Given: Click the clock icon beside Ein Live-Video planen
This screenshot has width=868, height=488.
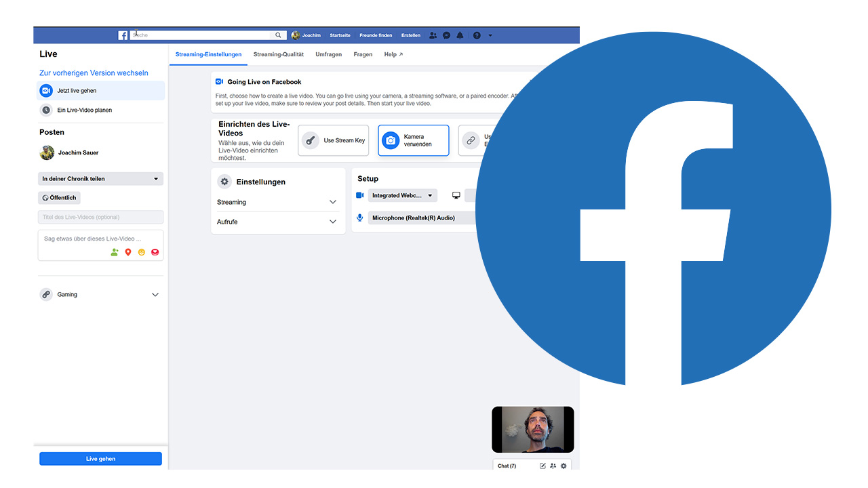Looking at the screenshot, I should pos(46,110).
